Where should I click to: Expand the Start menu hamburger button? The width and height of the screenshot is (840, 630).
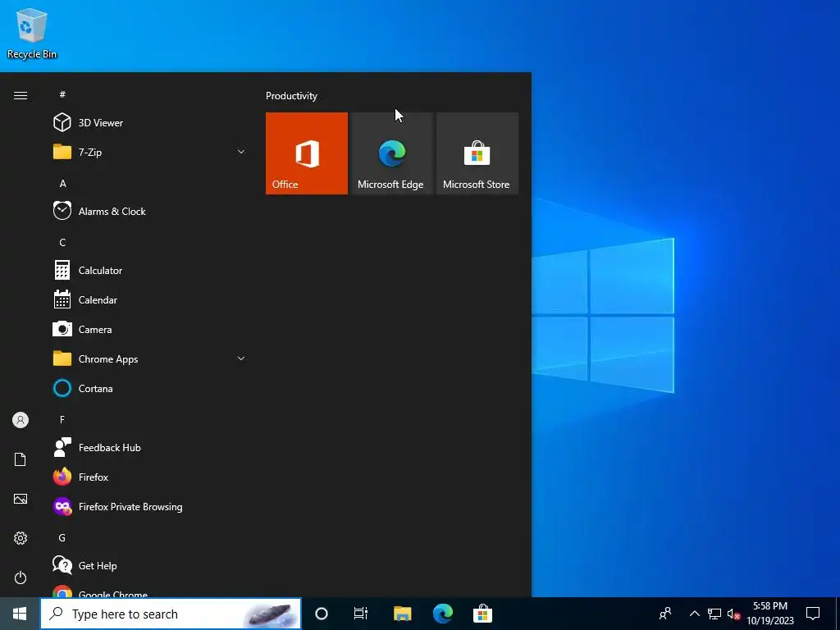21,95
